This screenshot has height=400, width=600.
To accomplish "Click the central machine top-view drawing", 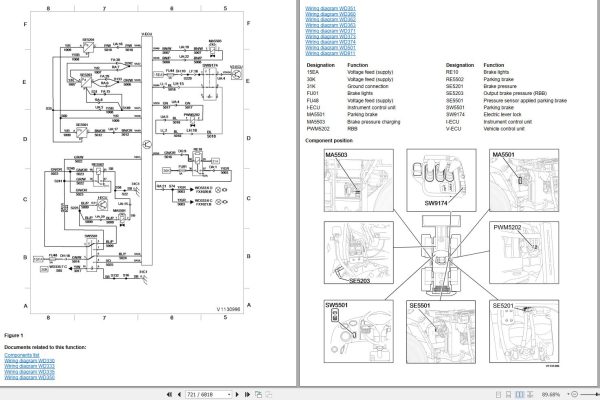I will [442, 255].
